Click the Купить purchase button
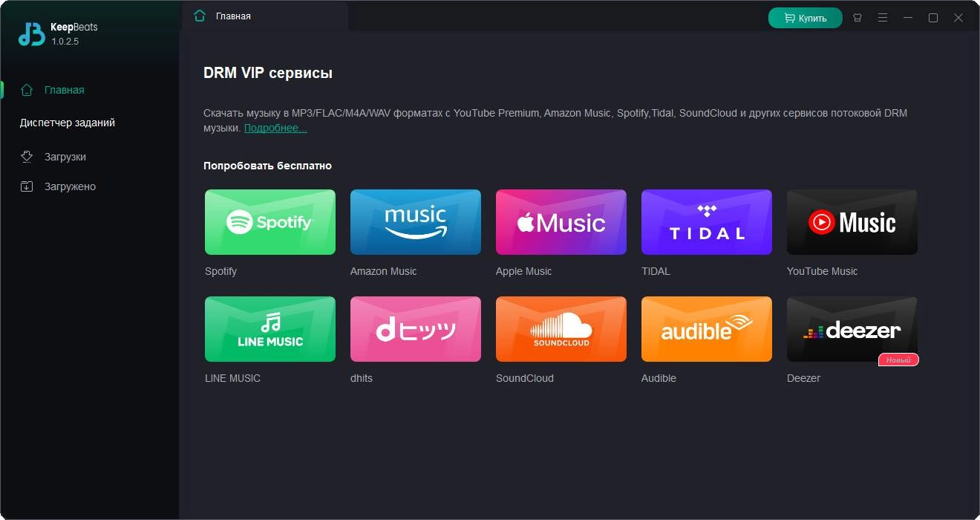Image resolution: width=980 pixels, height=520 pixels. click(x=806, y=18)
